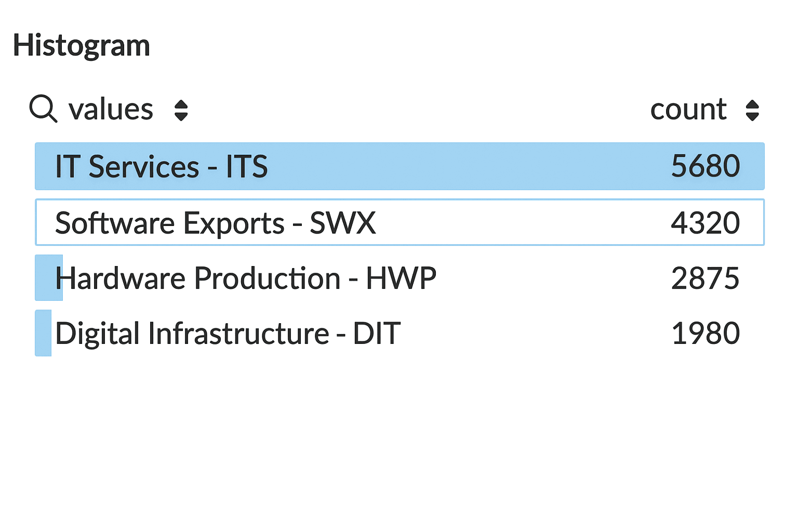Click the down arrow of count sorter
This screenshot has width=798, height=532.
752,116
